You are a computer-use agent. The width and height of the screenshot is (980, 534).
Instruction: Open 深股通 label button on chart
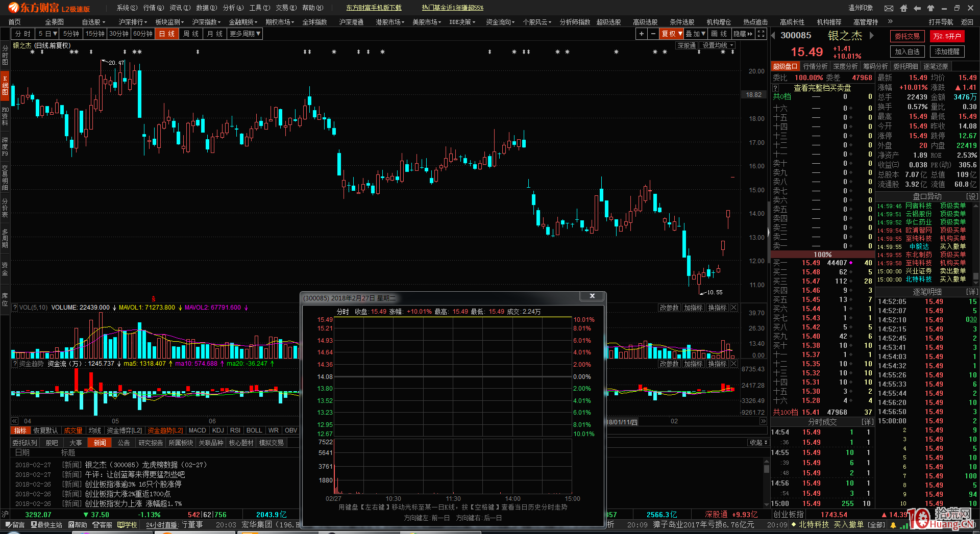tap(687, 45)
